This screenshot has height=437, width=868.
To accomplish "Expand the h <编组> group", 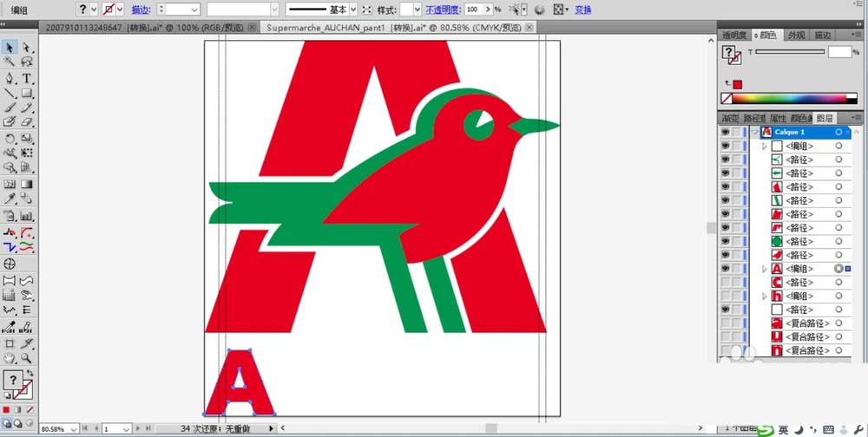I will tap(765, 296).
